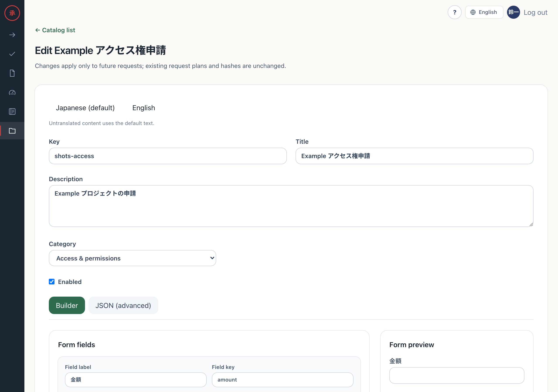Toggle the Enabled checkbox

point(51,282)
